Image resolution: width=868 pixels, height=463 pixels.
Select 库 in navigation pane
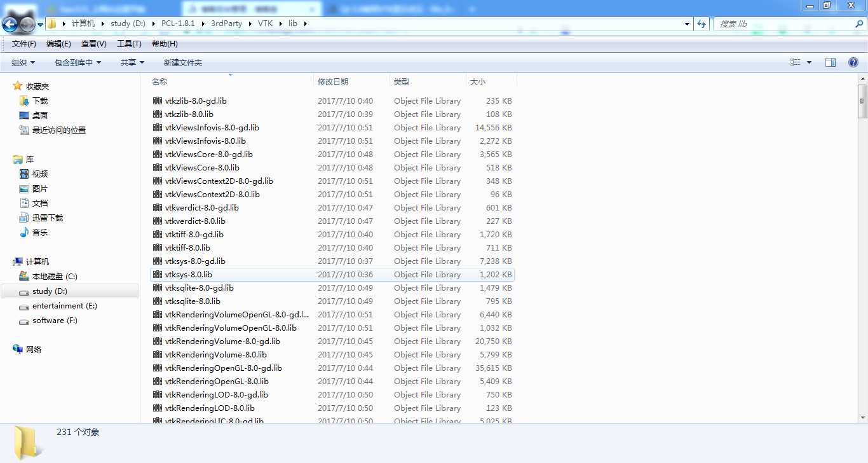[x=30, y=159]
